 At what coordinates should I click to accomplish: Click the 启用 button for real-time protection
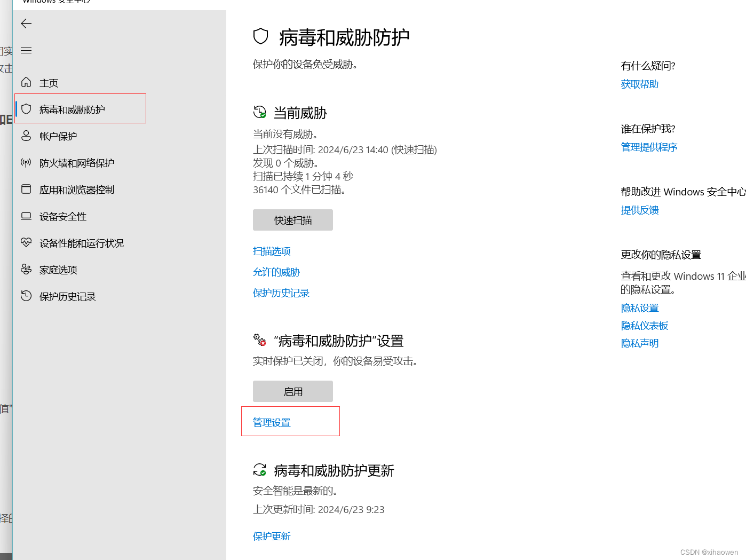click(x=293, y=391)
